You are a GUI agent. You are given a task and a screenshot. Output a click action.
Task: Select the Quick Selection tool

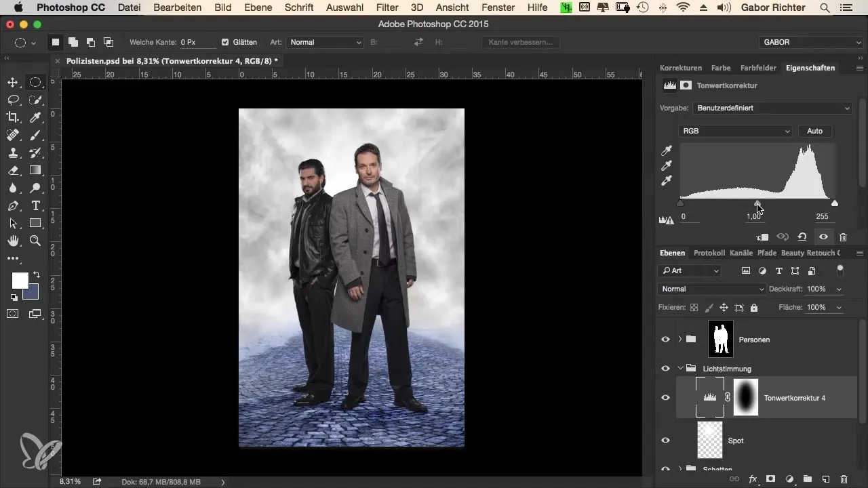(35, 100)
